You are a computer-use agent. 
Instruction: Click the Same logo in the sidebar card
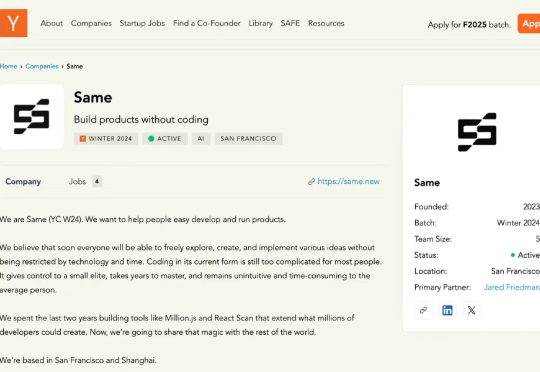pos(477,132)
